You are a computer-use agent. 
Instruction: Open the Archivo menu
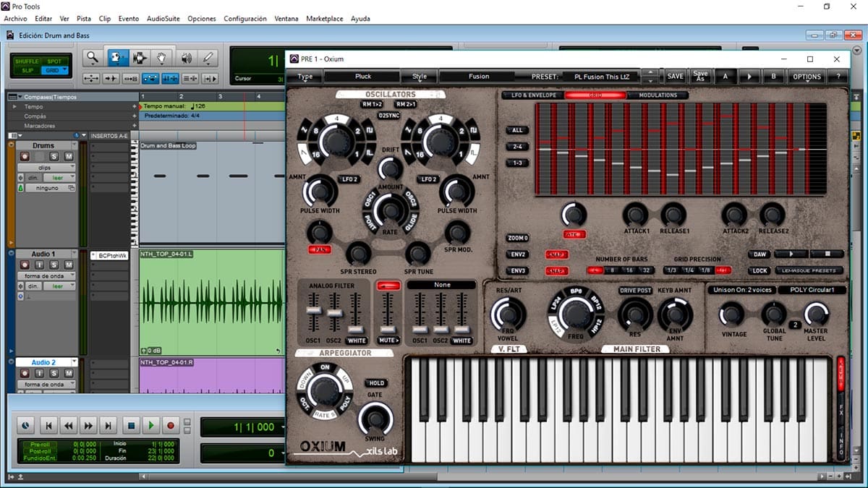click(15, 18)
